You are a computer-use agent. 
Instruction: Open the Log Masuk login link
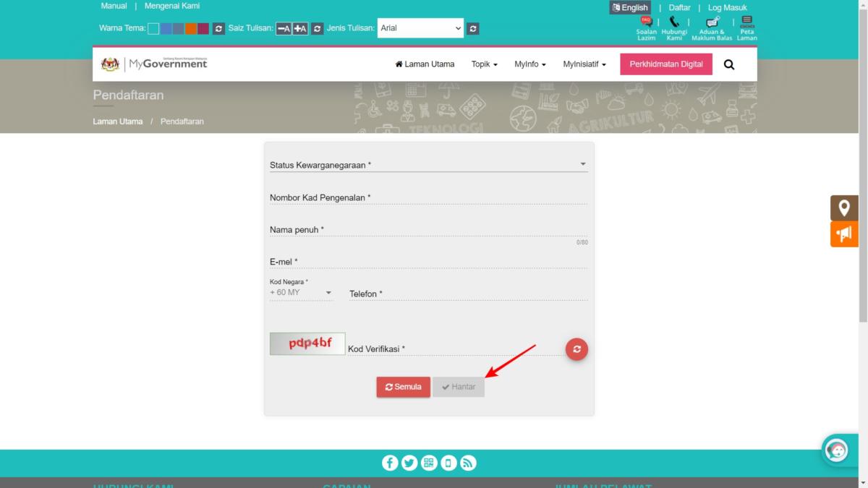coord(728,8)
